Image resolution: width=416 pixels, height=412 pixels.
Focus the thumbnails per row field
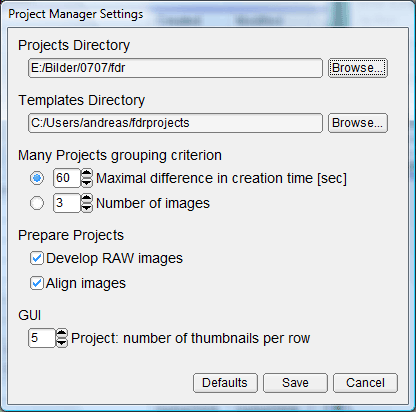tap(42, 338)
